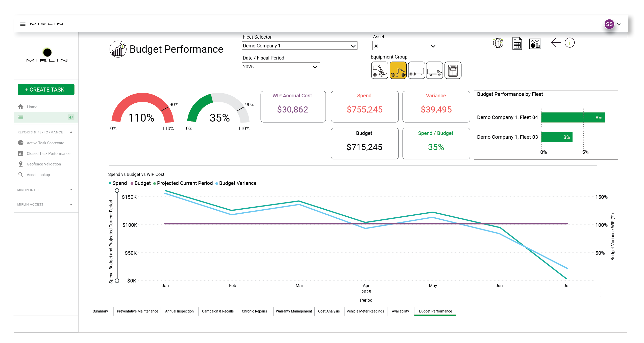The width and height of the screenshot is (644, 343).
Task: Click the chart axis zoom slider top handle
Action: coord(117,191)
